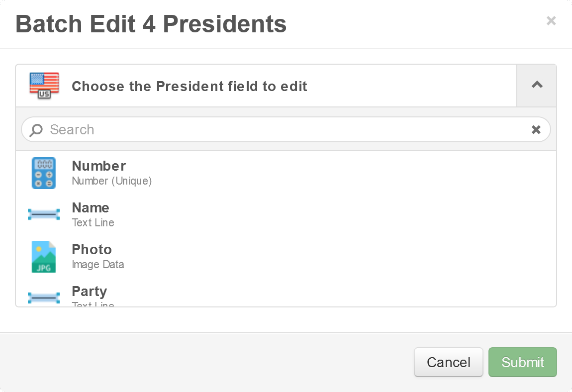Click the "Text Line" subtitle under Name

93,223
